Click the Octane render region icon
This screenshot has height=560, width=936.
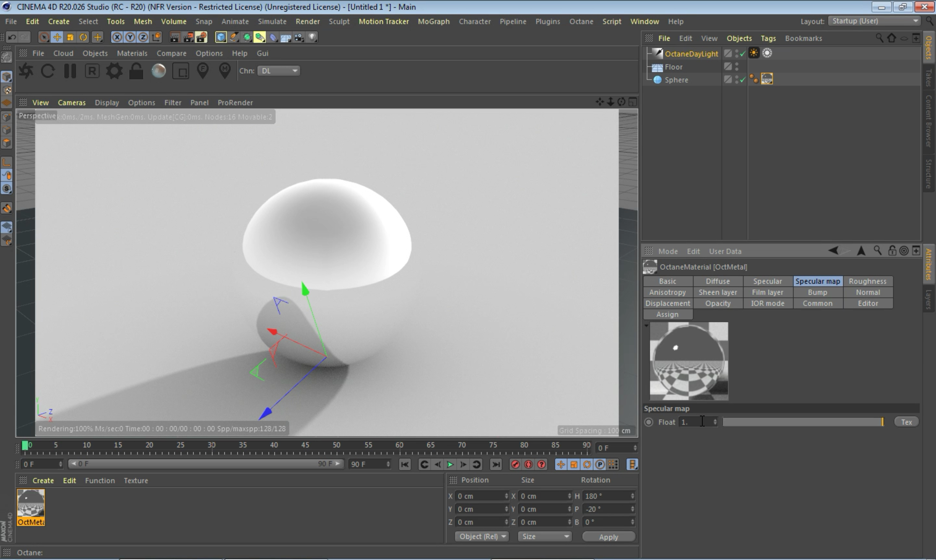[x=181, y=71]
